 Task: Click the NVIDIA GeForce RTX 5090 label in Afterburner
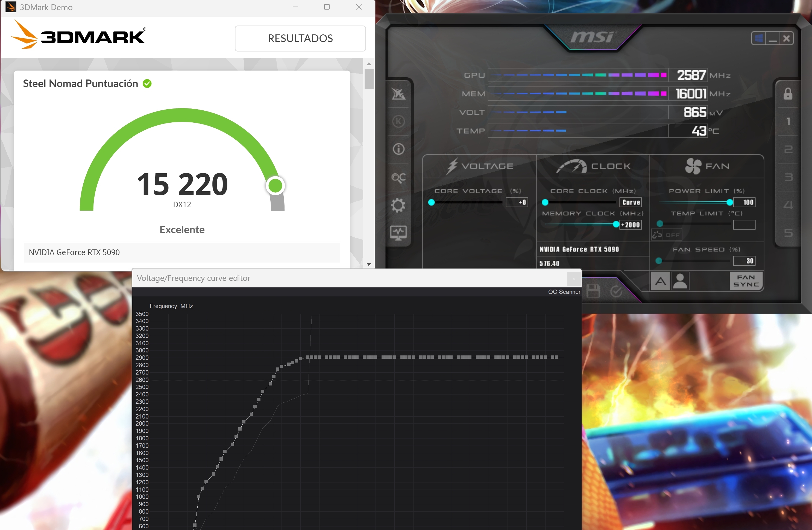[x=579, y=249]
